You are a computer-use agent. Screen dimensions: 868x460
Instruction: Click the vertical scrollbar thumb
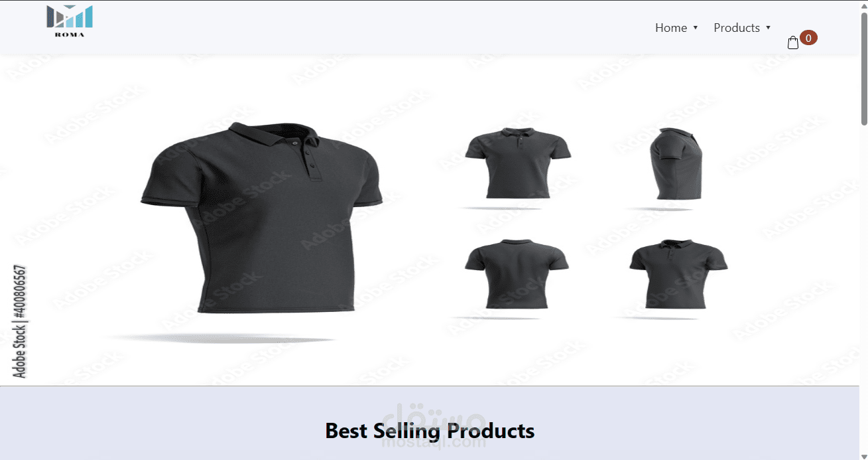pyautogui.click(x=863, y=69)
